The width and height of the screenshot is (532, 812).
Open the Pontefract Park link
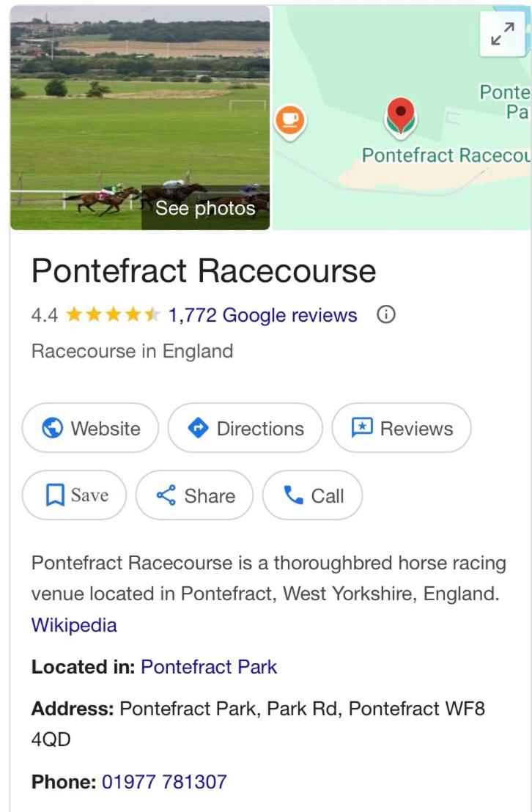click(209, 667)
